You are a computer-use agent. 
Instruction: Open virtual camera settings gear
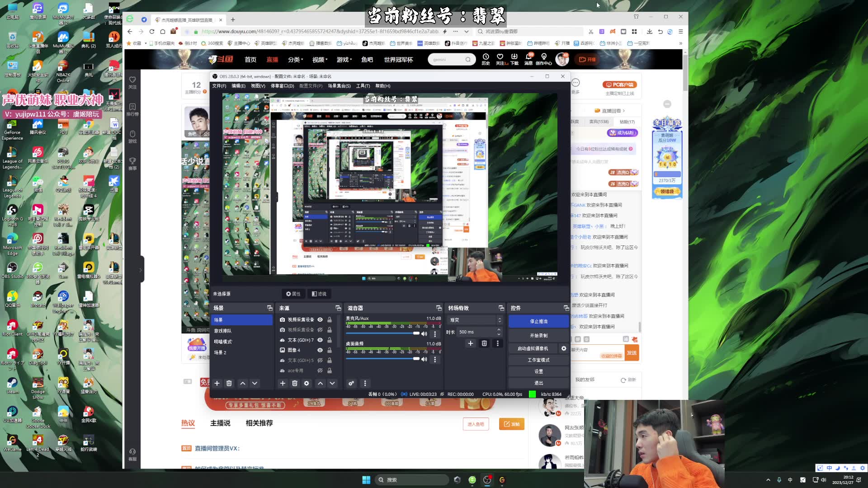pyautogui.click(x=564, y=348)
